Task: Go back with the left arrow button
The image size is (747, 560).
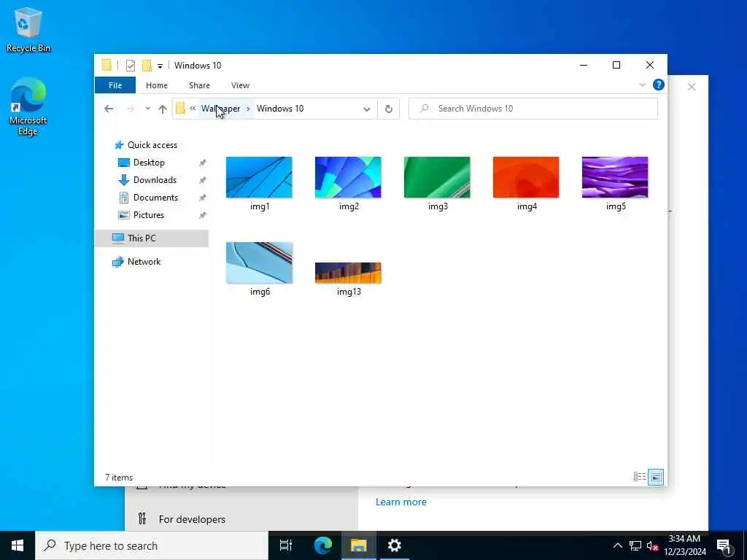Action: tap(109, 109)
